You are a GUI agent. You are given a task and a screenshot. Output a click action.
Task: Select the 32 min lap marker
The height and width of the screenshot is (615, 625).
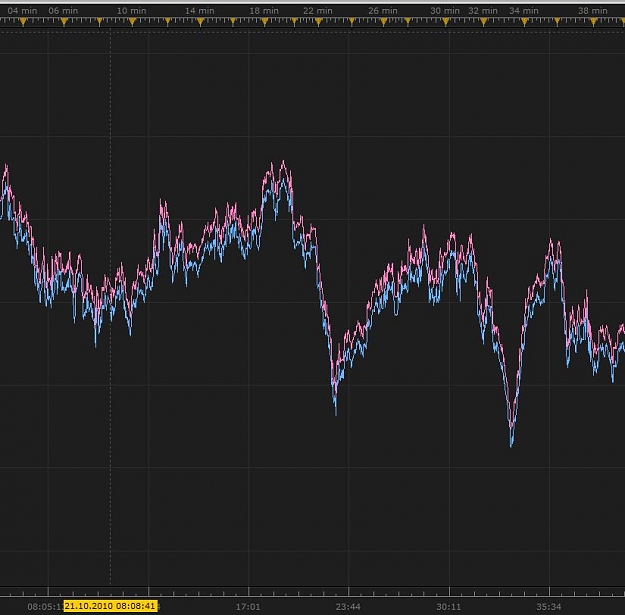click(483, 22)
